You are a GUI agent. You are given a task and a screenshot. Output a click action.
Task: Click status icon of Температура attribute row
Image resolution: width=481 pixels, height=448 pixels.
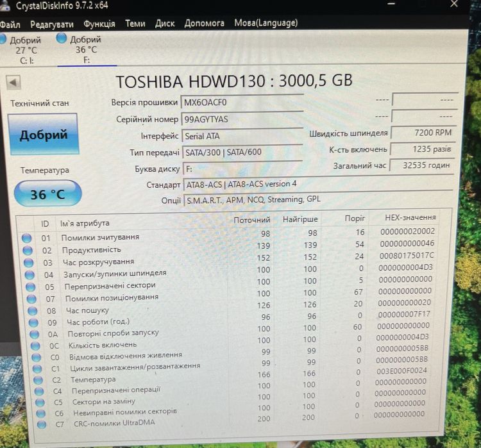pos(38,380)
